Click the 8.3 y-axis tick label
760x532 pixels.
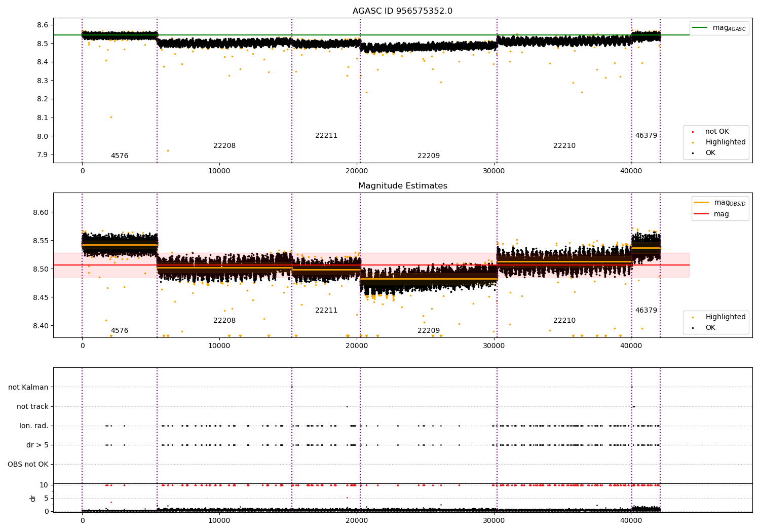coord(43,81)
